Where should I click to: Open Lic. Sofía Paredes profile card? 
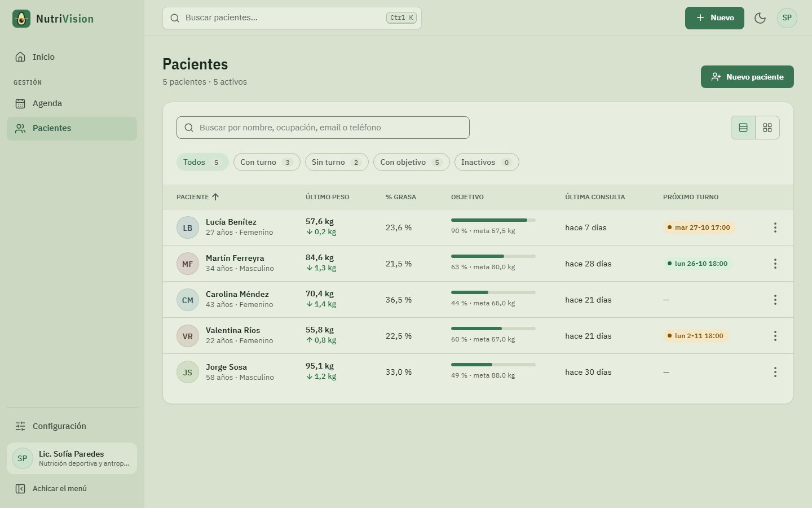click(x=72, y=458)
